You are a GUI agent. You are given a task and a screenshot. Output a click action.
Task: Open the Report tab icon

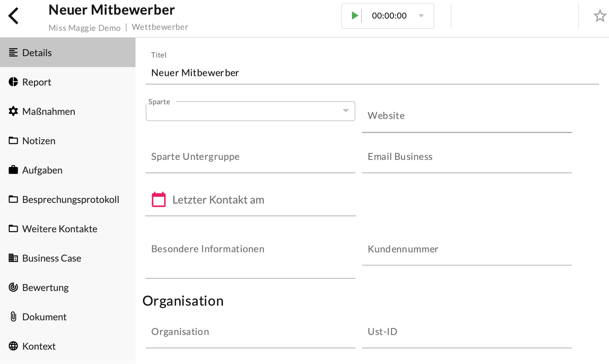pyautogui.click(x=13, y=82)
